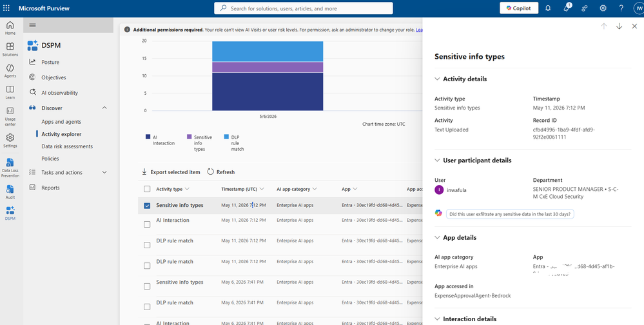Check the second May 11 DLP rule match row
644x325 pixels.
tap(147, 266)
